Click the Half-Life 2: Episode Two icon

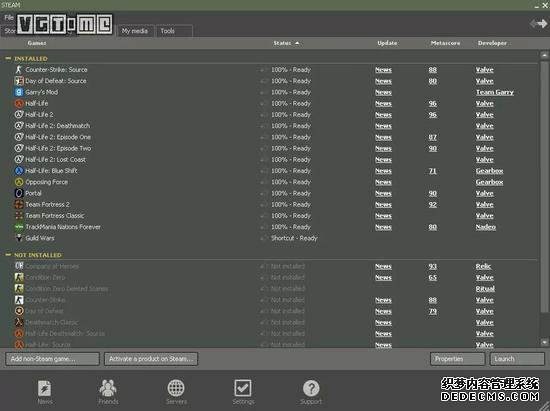19,148
